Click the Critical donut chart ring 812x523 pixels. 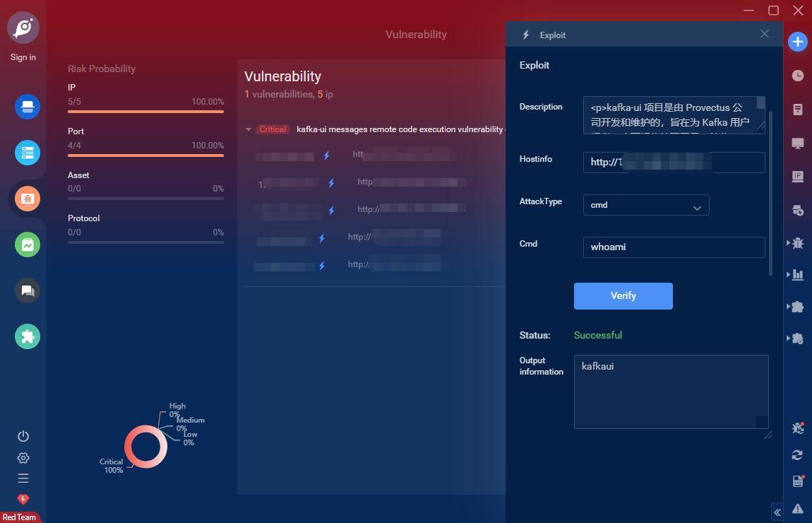(145, 446)
